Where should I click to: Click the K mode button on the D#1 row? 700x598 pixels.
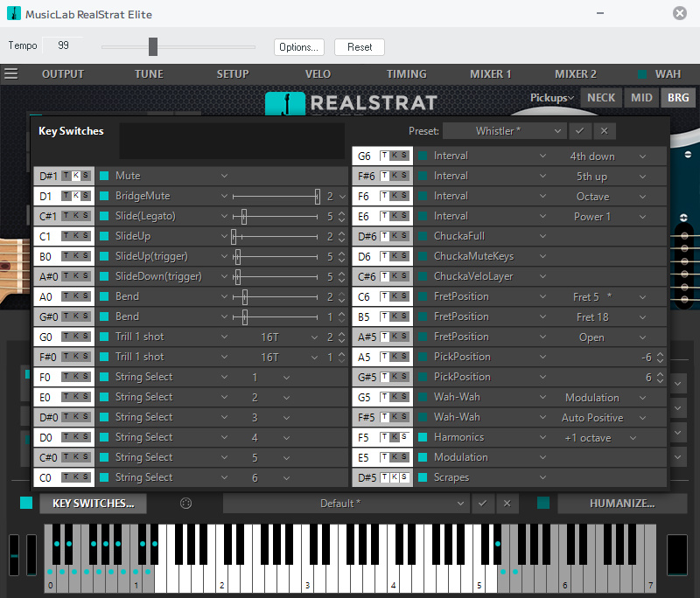(x=76, y=176)
